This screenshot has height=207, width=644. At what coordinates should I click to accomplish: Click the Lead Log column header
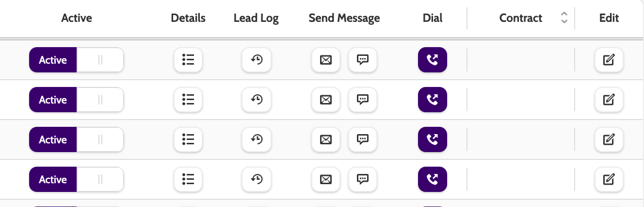(256, 18)
